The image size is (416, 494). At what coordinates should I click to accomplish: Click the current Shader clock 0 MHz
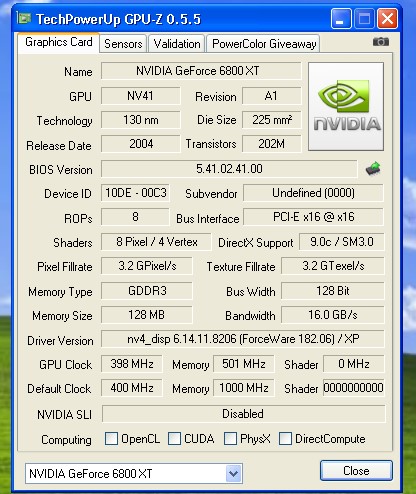[x=354, y=364]
